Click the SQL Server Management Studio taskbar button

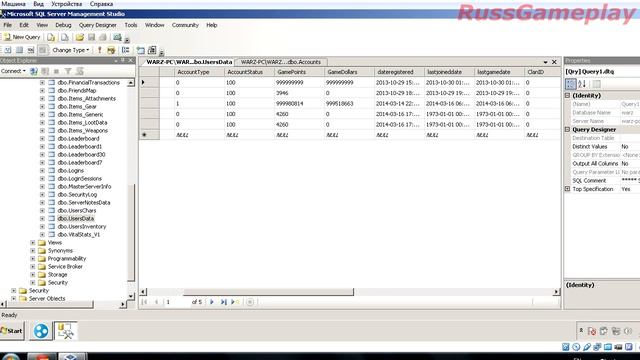[66, 331]
